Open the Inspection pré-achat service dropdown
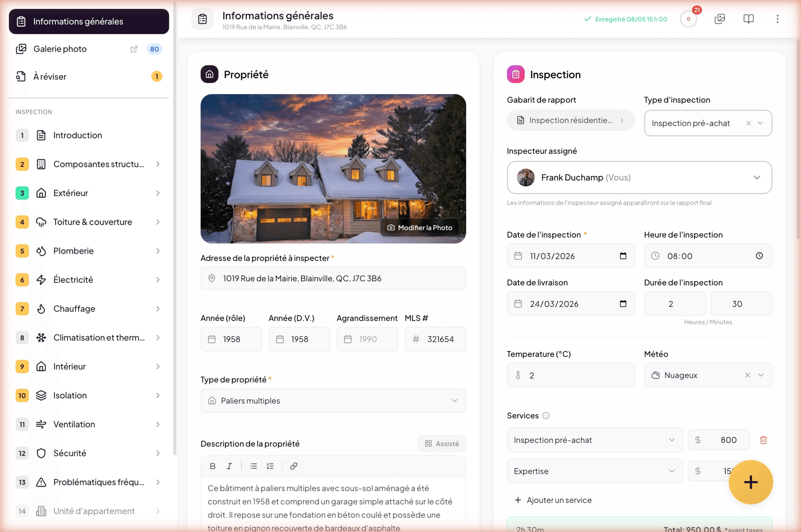Image resolution: width=801 pixels, height=532 pixels. point(595,440)
